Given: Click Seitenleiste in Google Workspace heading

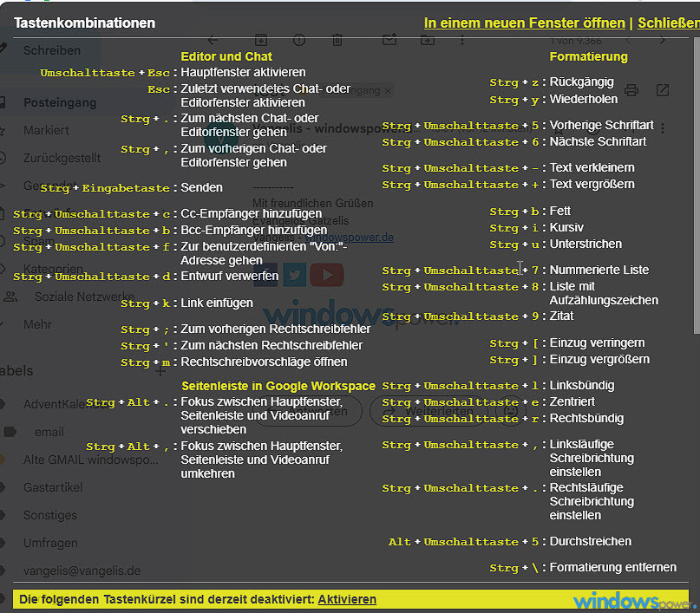Looking at the screenshot, I should coord(278,386).
